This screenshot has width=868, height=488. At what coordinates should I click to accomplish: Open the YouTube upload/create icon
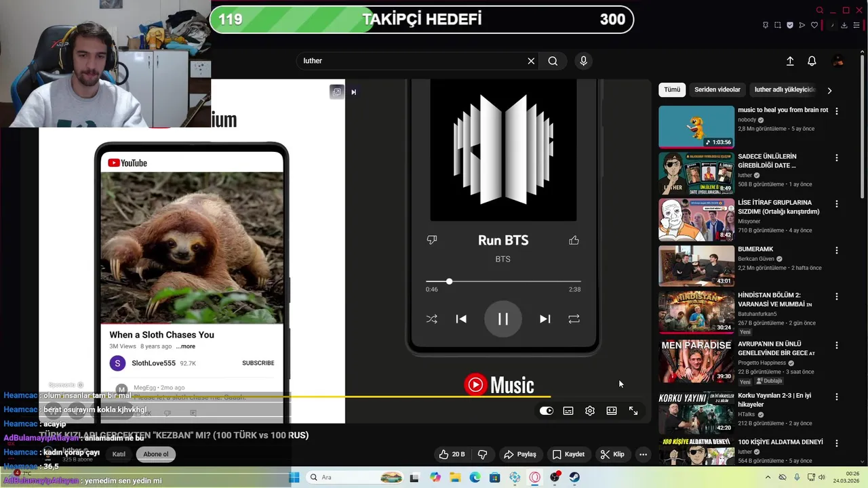click(x=790, y=61)
